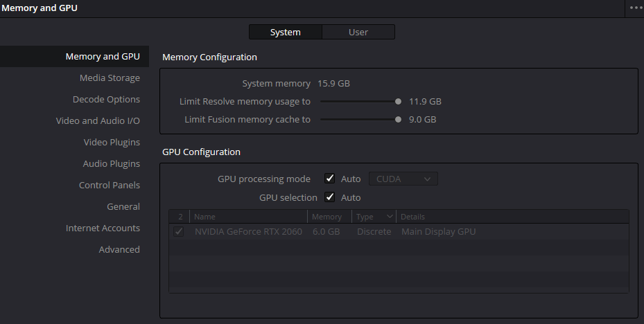Viewport: 644px width, 324px height.
Task: Open Video and Audio I/O settings
Action: 98,120
